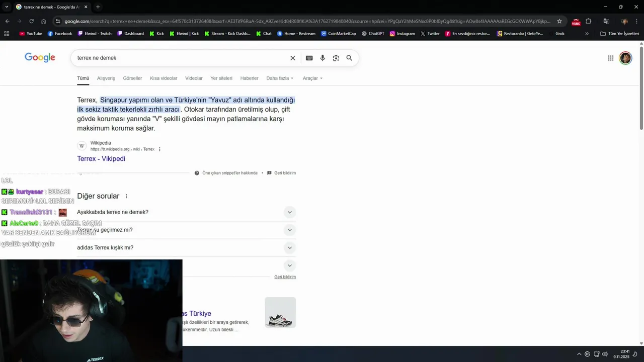Viewport: 644px width, 362px height.
Task: Open the Wikipedia result options menu
Action: (x=159, y=149)
